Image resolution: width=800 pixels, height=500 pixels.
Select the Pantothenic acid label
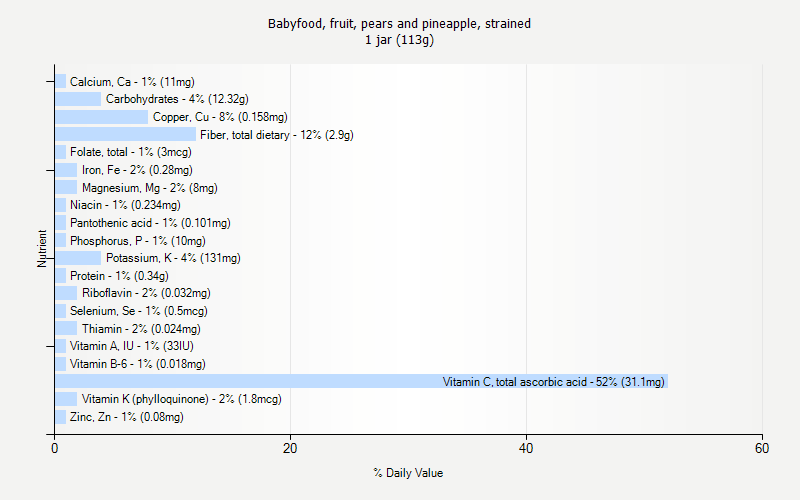coord(150,223)
